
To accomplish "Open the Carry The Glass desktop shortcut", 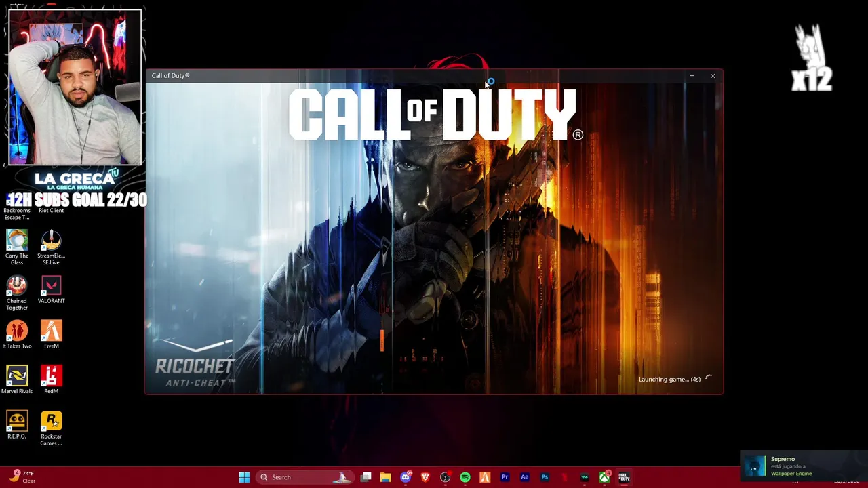I will [x=17, y=247].
